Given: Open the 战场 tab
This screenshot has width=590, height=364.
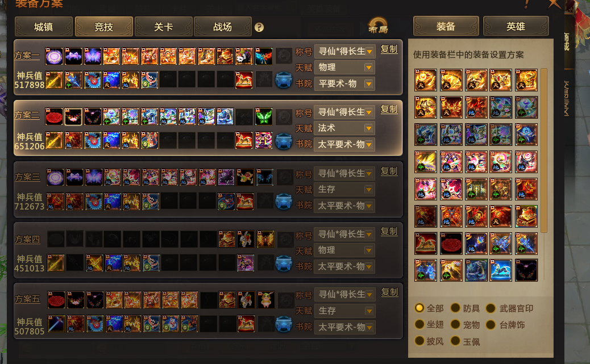Looking at the screenshot, I should click(222, 27).
